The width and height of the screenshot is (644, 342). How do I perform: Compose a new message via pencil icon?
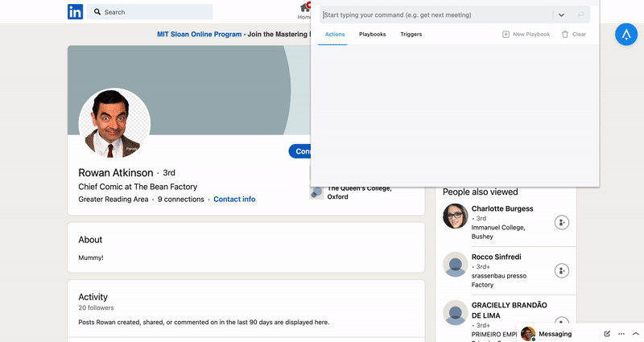click(607, 334)
